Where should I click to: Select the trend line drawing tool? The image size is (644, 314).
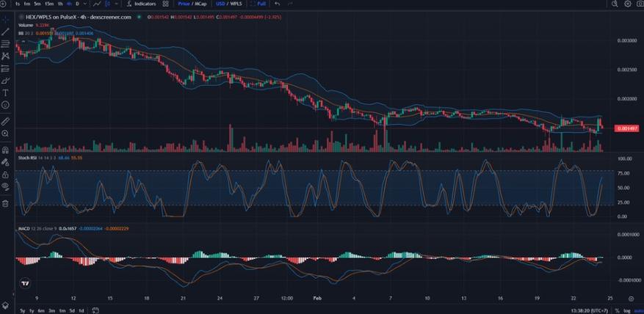[x=5, y=32]
